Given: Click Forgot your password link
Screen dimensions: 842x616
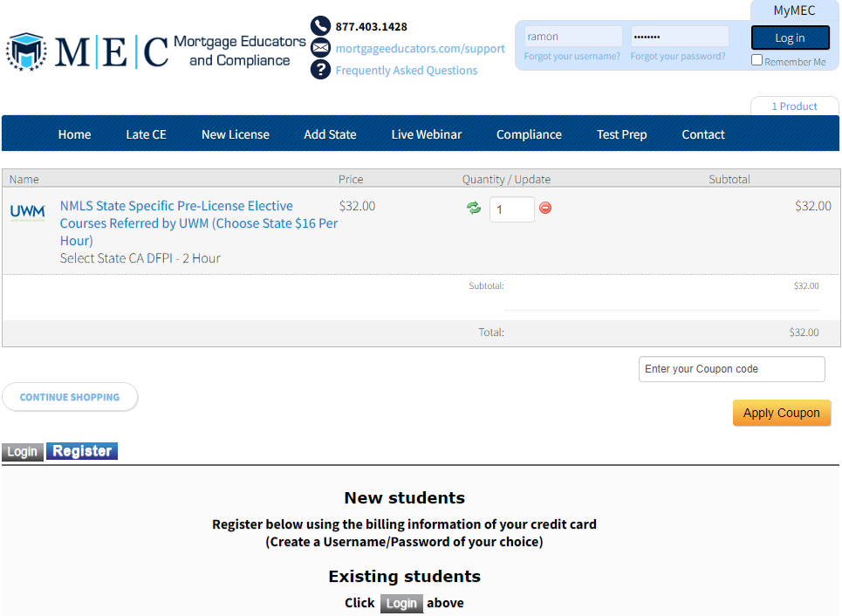Looking at the screenshot, I should coord(678,56).
